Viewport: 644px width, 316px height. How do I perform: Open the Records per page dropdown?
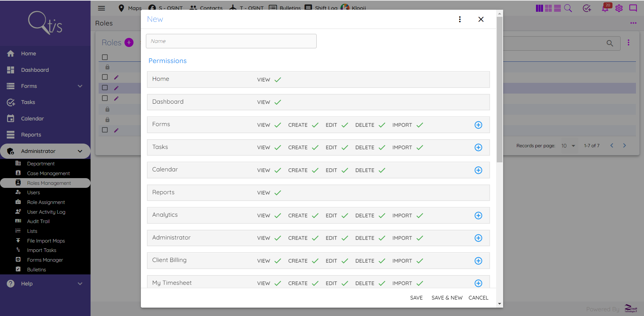pos(569,146)
